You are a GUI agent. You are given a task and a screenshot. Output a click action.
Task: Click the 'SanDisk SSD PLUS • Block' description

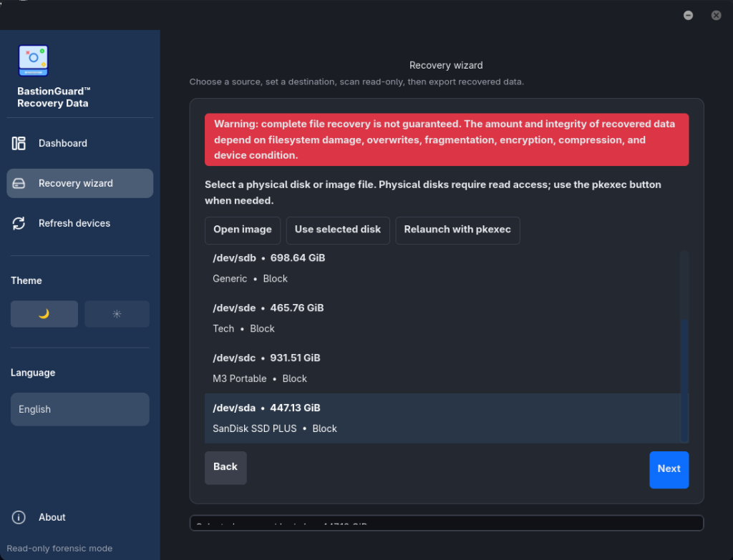tap(275, 428)
